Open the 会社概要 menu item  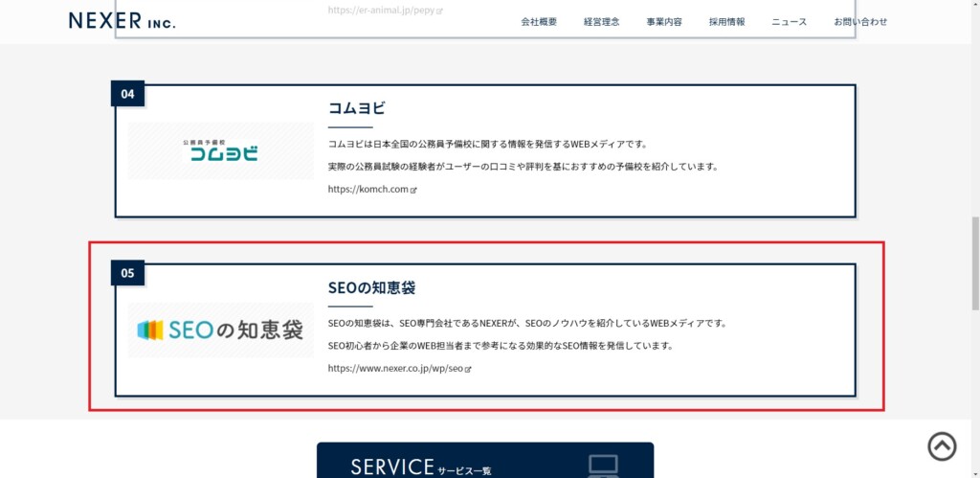[x=539, y=22]
